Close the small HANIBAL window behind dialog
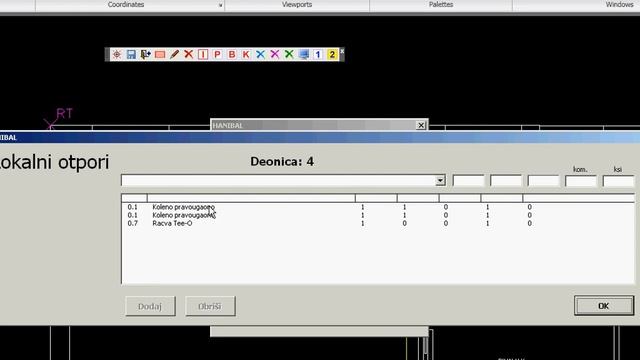The width and height of the screenshot is (640, 360). point(421,125)
